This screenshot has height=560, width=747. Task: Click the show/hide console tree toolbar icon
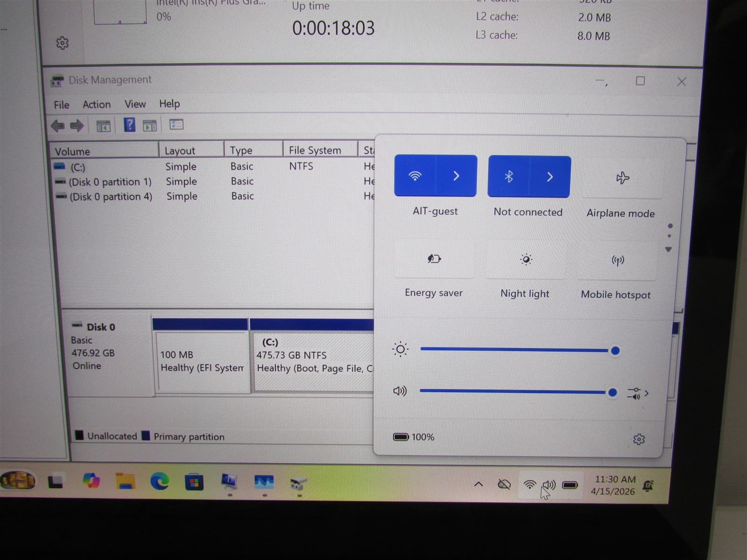click(103, 126)
